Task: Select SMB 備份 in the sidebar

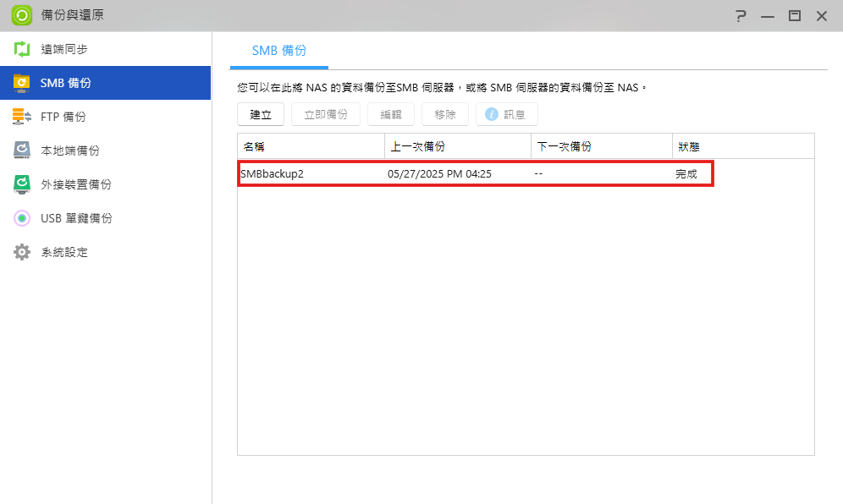Action: click(x=105, y=83)
